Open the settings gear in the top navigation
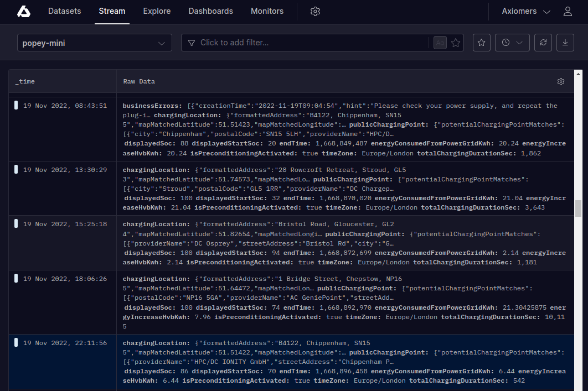 tap(315, 12)
